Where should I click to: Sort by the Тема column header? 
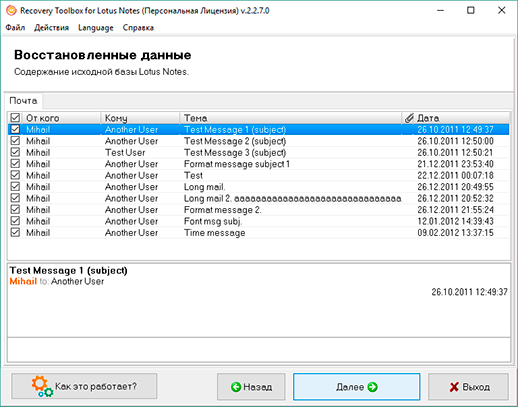291,118
